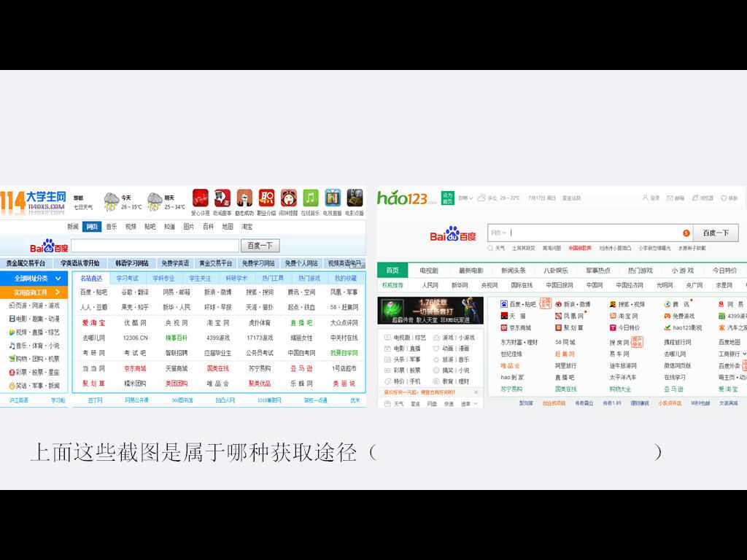The image size is (747, 560).
Task: Select the 网页 search tab on 114
Action: [92, 227]
